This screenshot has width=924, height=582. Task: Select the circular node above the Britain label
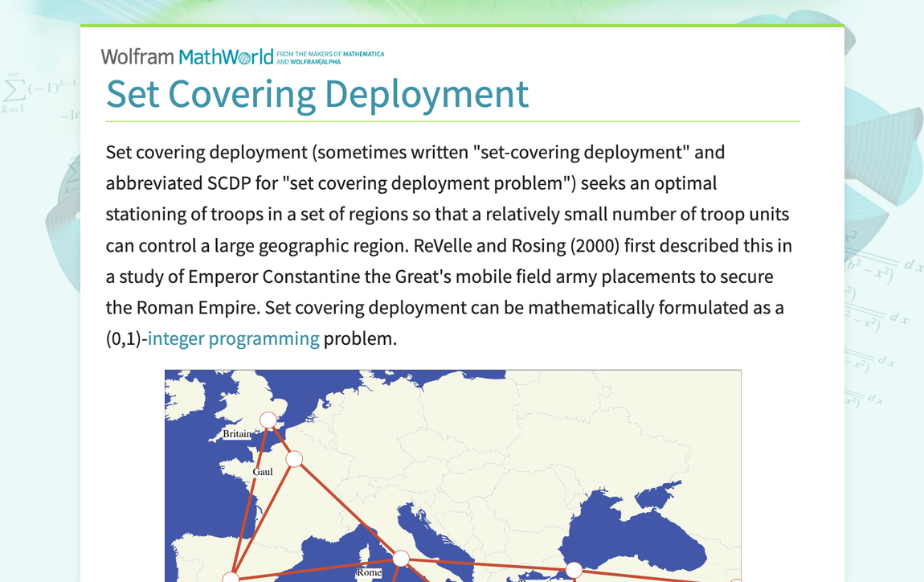(268, 420)
